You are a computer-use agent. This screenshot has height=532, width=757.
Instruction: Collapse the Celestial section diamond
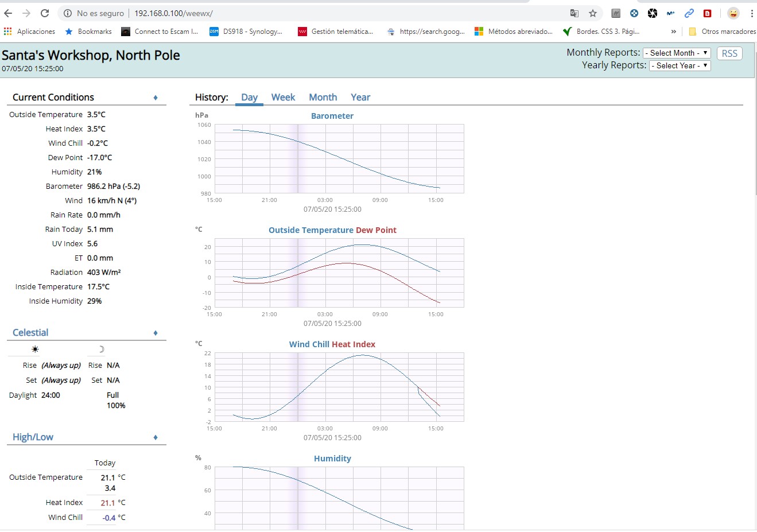tap(156, 333)
